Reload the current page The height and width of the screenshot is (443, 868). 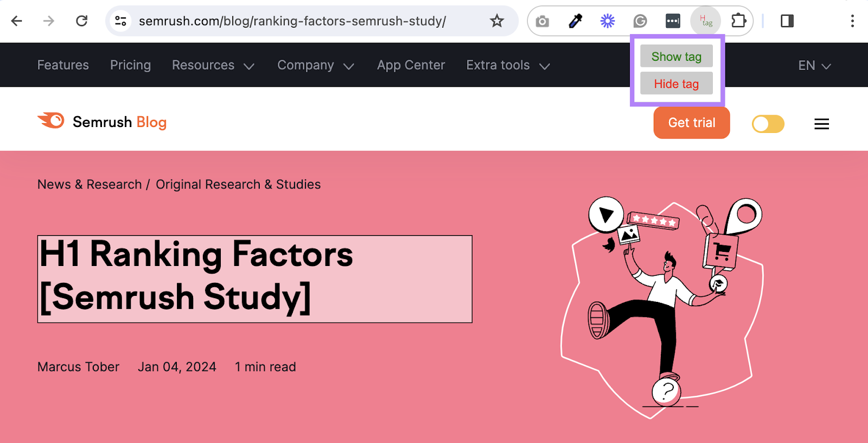click(81, 21)
